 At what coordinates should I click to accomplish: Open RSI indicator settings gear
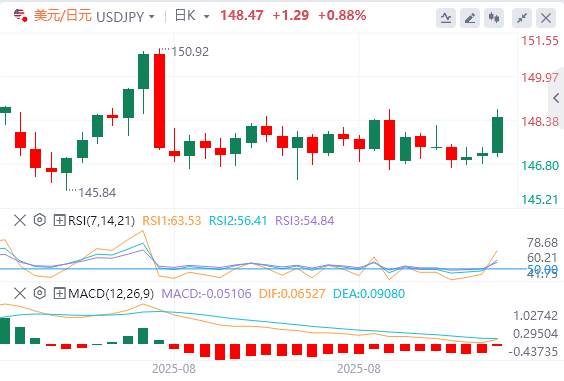tap(40, 220)
